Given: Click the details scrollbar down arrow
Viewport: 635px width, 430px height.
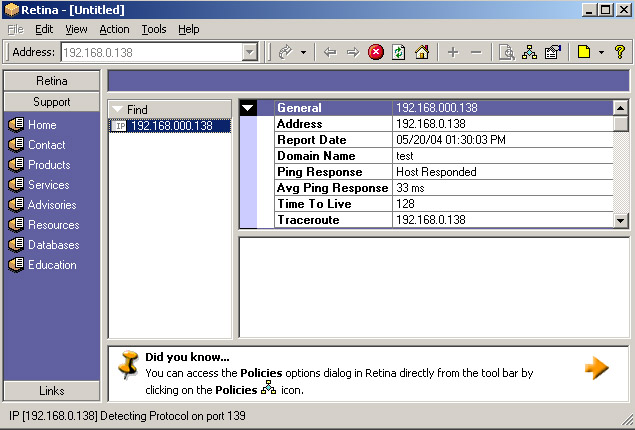Looking at the screenshot, I should (x=620, y=220).
